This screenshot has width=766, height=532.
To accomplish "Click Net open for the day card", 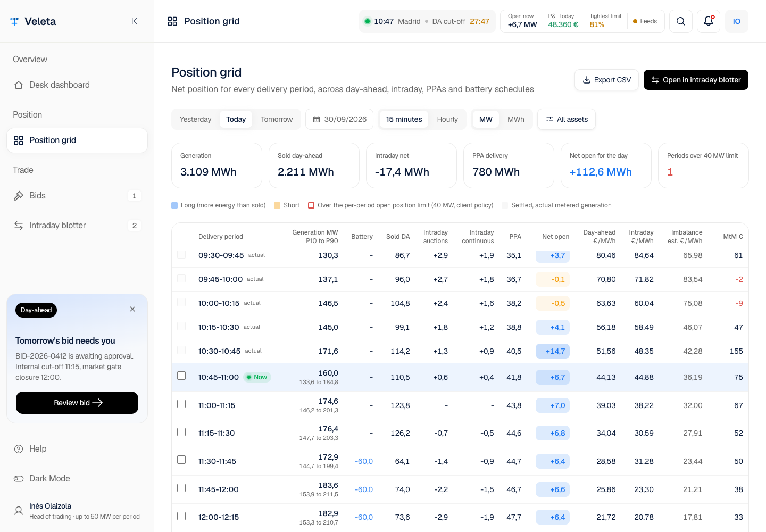I will coord(606,165).
